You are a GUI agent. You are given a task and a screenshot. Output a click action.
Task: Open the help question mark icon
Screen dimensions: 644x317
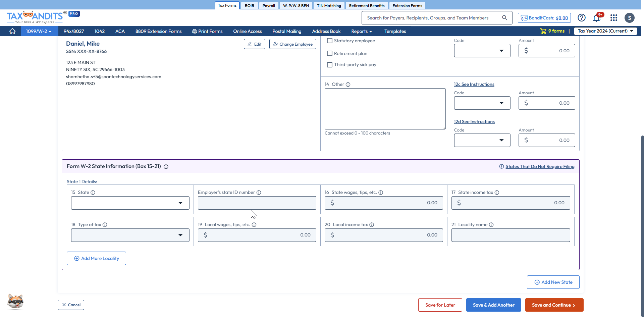point(582,18)
